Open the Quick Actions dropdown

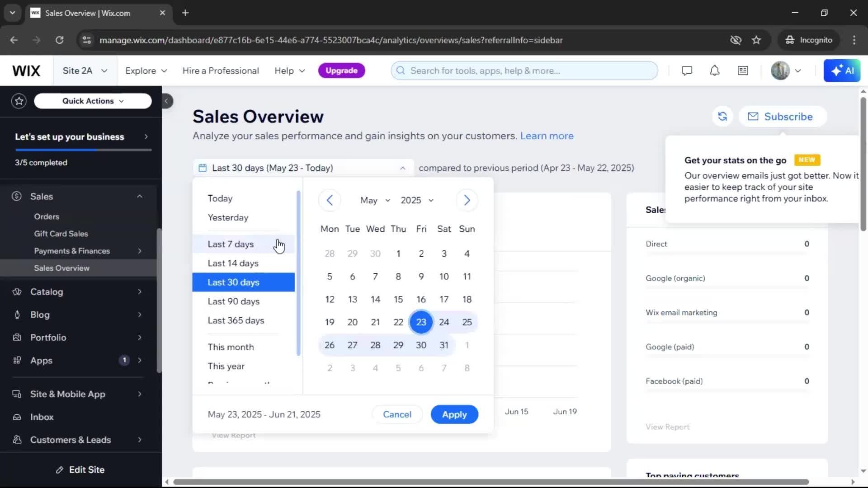pyautogui.click(x=93, y=101)
